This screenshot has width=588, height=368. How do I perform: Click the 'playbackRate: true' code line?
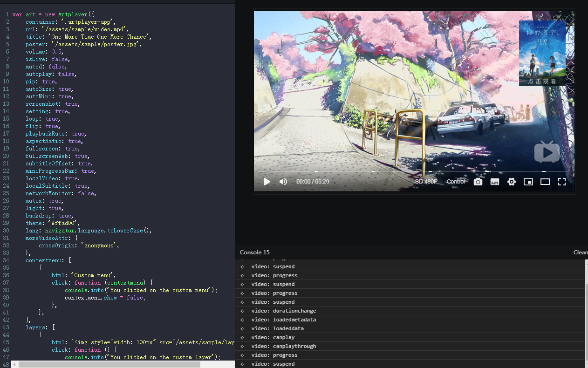click(56, 134)
